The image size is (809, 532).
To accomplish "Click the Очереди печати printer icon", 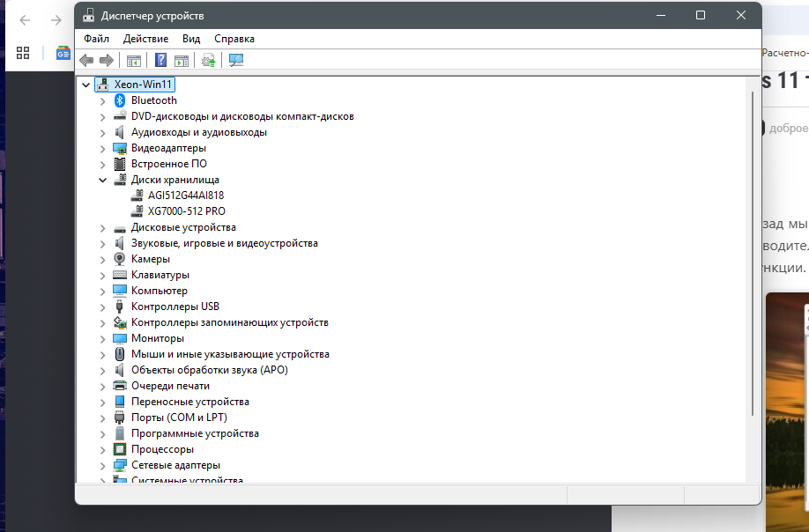I will tap(120, 386).
